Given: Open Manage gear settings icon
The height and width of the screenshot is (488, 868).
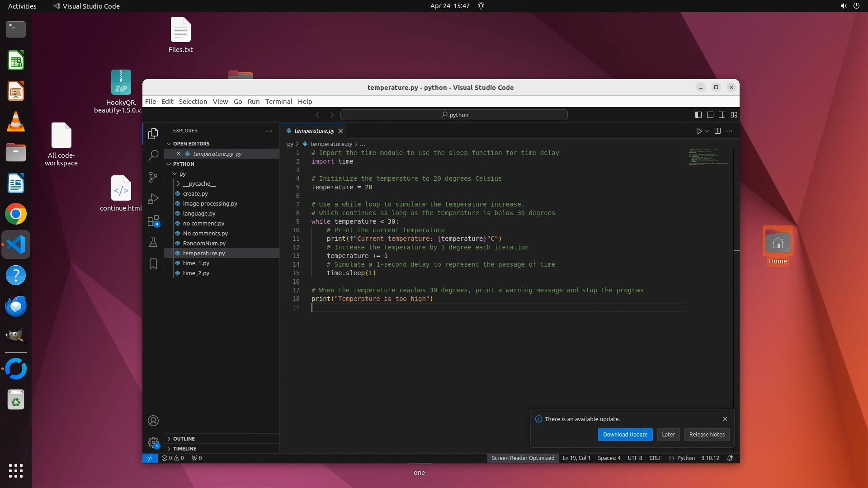Looking at the screenshot, I should click(153, 442).
